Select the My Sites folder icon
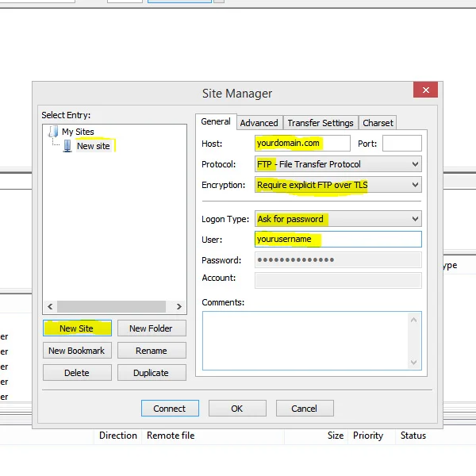This screenshot has width=476, height=476. (x=53, y=132)
